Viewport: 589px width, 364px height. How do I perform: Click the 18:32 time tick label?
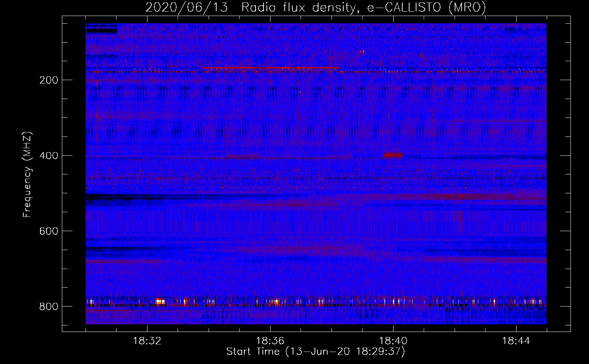click(147, 341)
